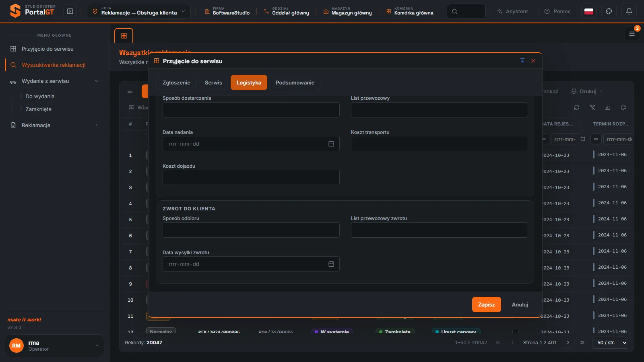Select Komórka główna in the top bar
This screenshot has height=362, width=644.
(x=410, y=11)
